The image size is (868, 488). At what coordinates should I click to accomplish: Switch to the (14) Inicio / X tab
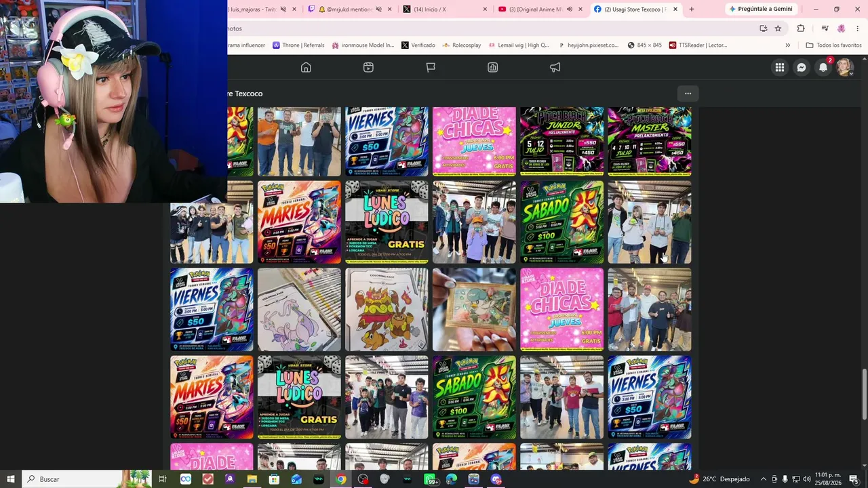point(445,9)
